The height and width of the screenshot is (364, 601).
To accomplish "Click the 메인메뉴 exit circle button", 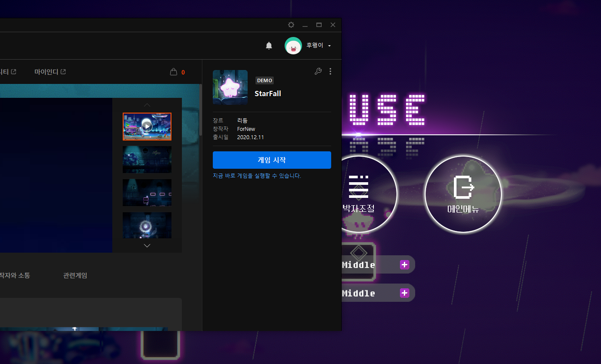I will pos(463,194).
